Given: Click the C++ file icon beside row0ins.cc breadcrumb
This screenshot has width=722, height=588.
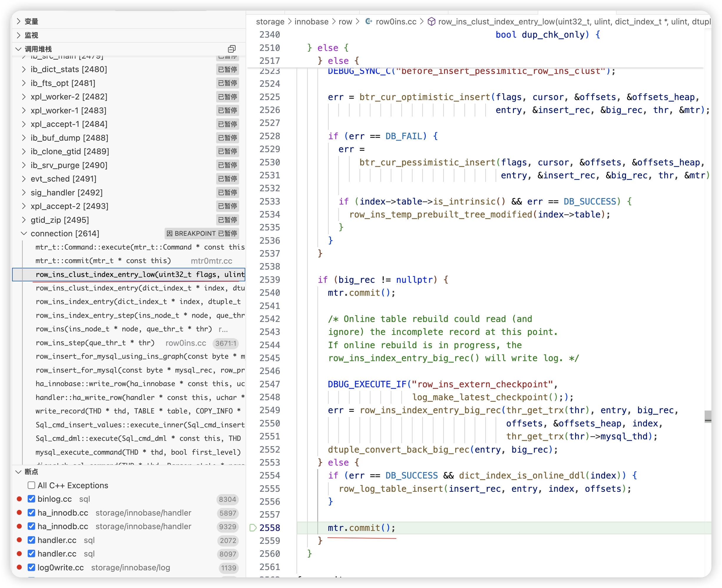Looking at the screenshot, I should pyautogui.click(x=368, y=22).
